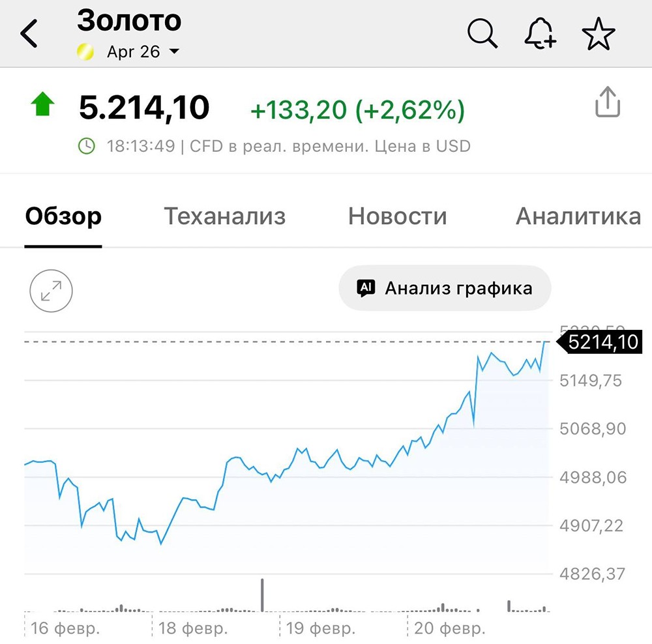Image resolution: width=652 pixels, height=644 pixels.
Task: Collapse the expiration date selector chevron
Action: pyautogui.click(x=175, y=51)
